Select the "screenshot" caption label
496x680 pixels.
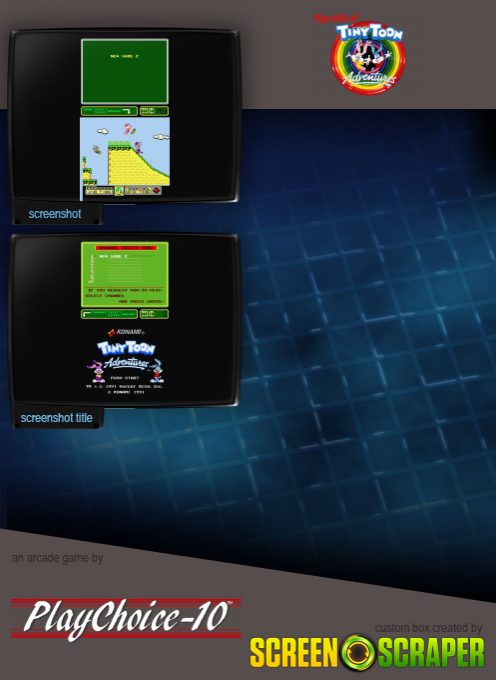point(55,214)
